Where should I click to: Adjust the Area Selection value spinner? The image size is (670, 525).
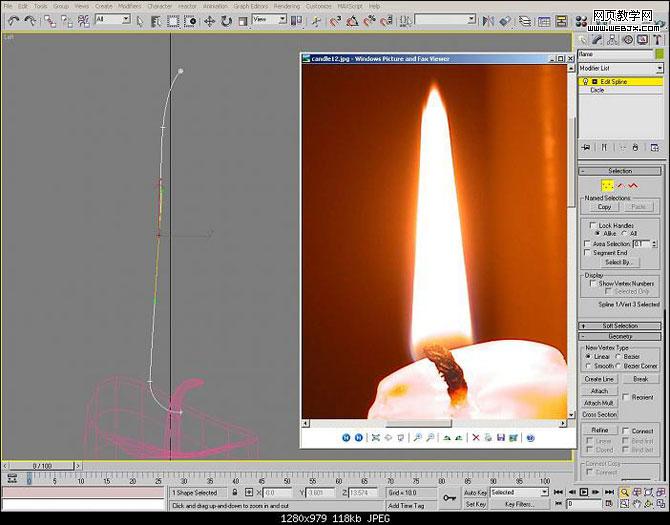pos(654,243)
